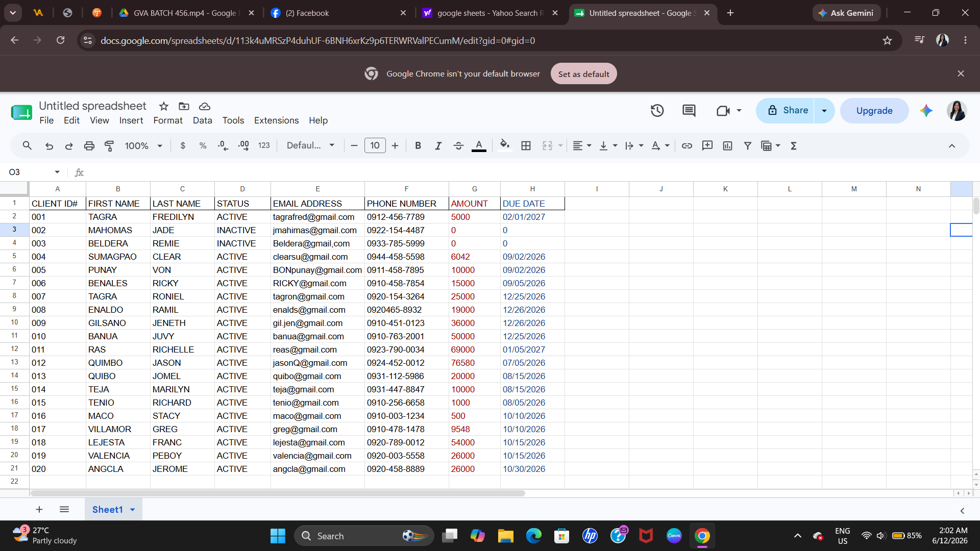Open the fill color bucket tool
Image resolution: width=980 pixels, height=551 pixels.
(x=504, y=146)
